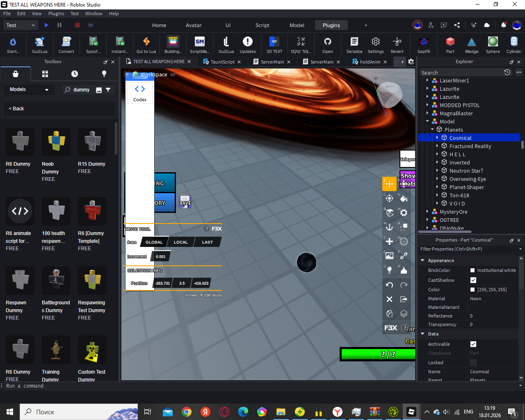Toggle the CastShadow checkbox

coord(473,280)
